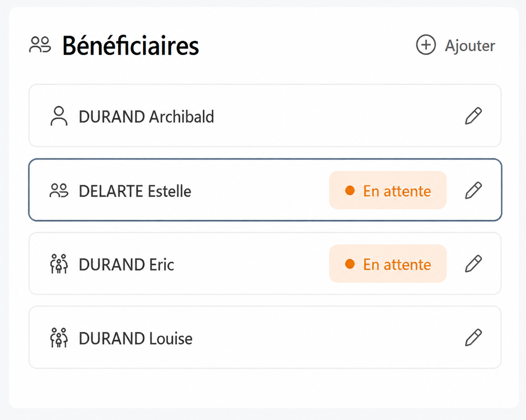The width and height of the screenshot is (526, 420).
Task: Edit DURAND Archibald with pencil icon
Action: tap(473, 116)
